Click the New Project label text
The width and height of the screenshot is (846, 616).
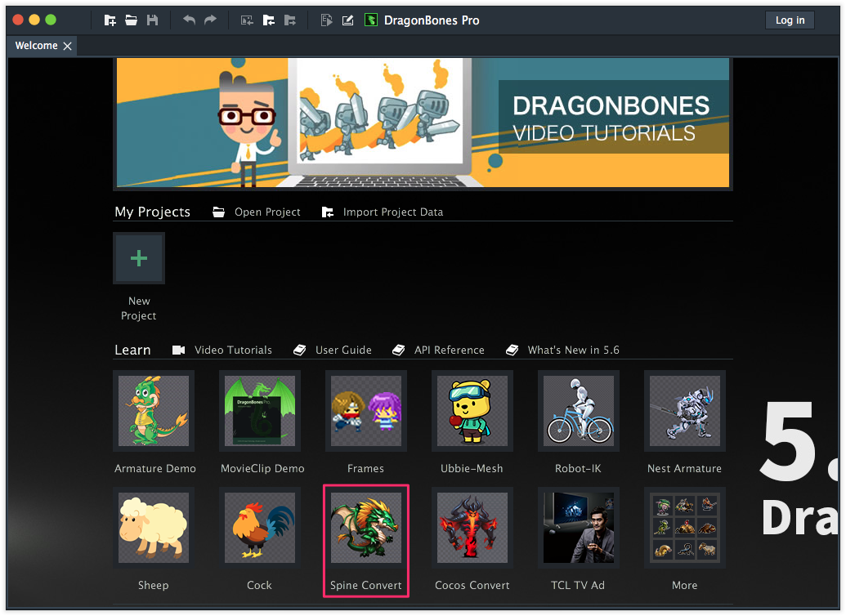139,309
